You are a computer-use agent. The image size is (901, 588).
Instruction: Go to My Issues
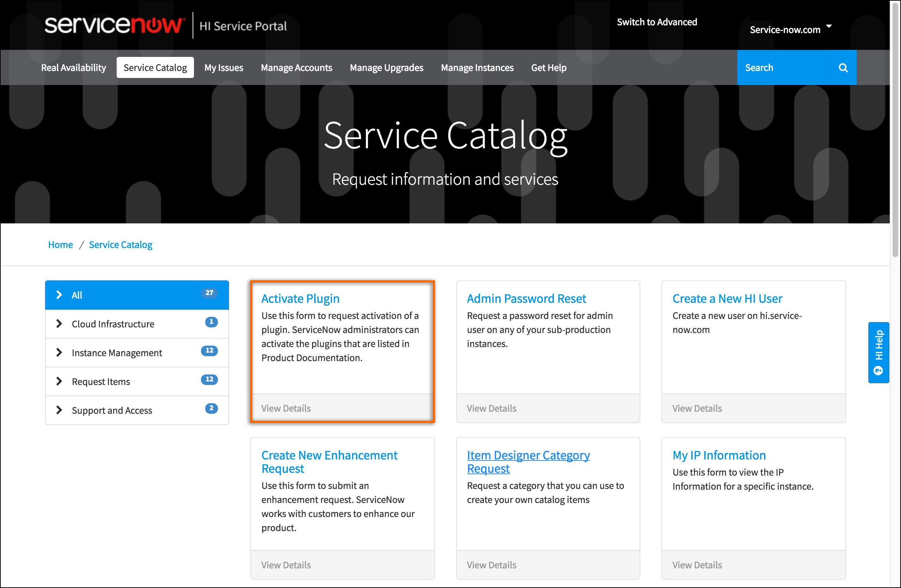pyautogui.click(x=224, y=68)
